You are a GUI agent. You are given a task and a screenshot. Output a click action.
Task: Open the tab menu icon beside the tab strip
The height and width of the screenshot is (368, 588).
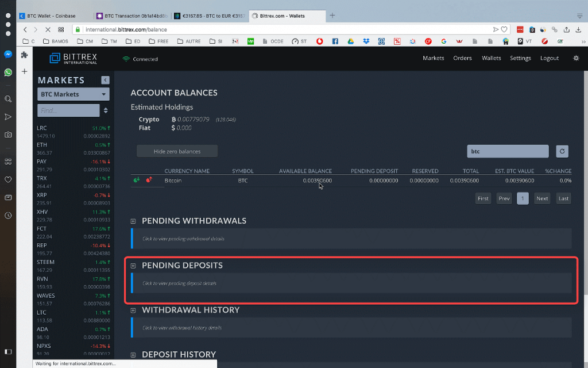(580, 16)
